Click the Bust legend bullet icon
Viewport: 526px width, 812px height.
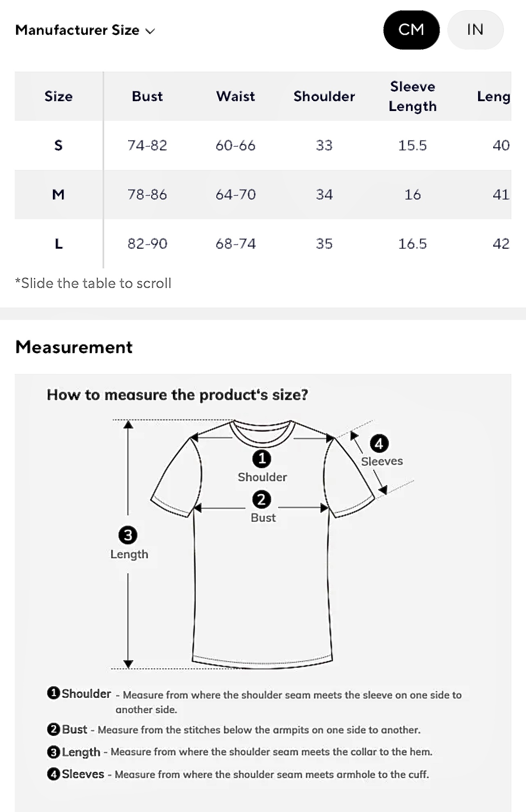click(54, 730)
